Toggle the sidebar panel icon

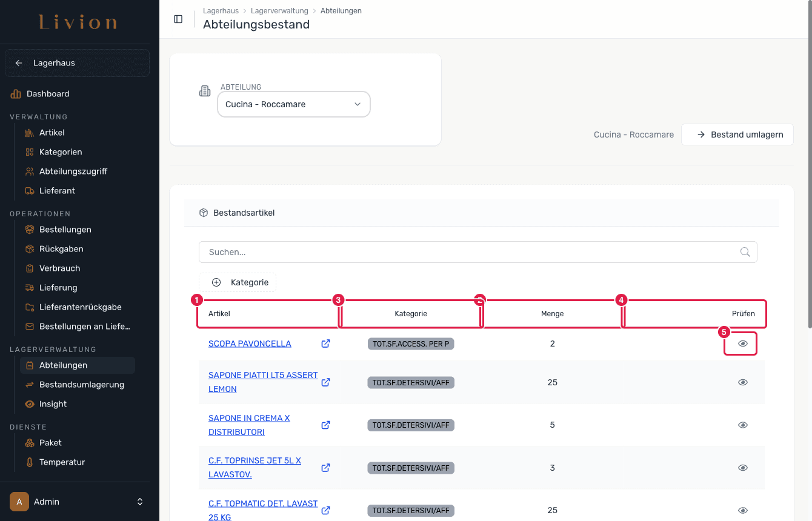tap(178, 19)
